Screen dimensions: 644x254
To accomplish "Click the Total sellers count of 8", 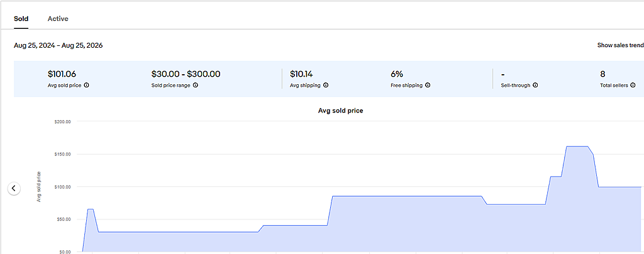I will click(x=602, y=74).
